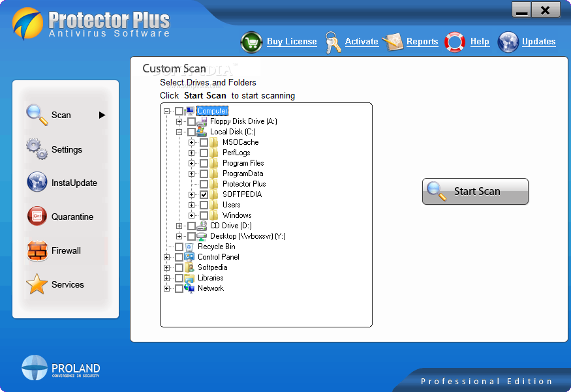Expand the MSOCache folder node
571x392 pixels.
click(x=192, y=142)
